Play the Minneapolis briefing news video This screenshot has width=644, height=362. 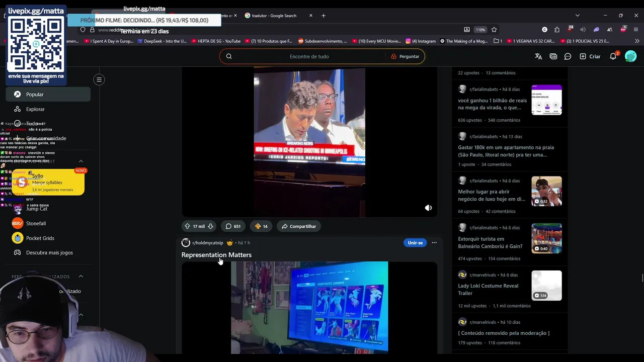click(309, 142)
